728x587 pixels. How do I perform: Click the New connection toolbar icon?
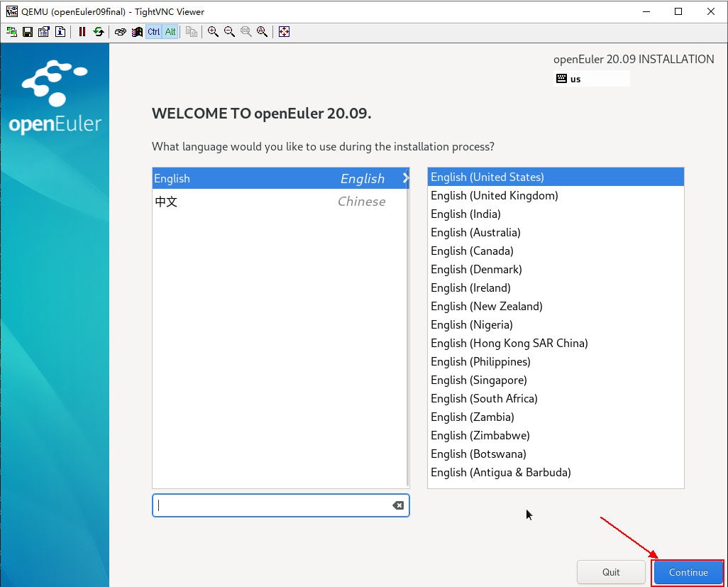pyautogui.click(x=11, y=32)
